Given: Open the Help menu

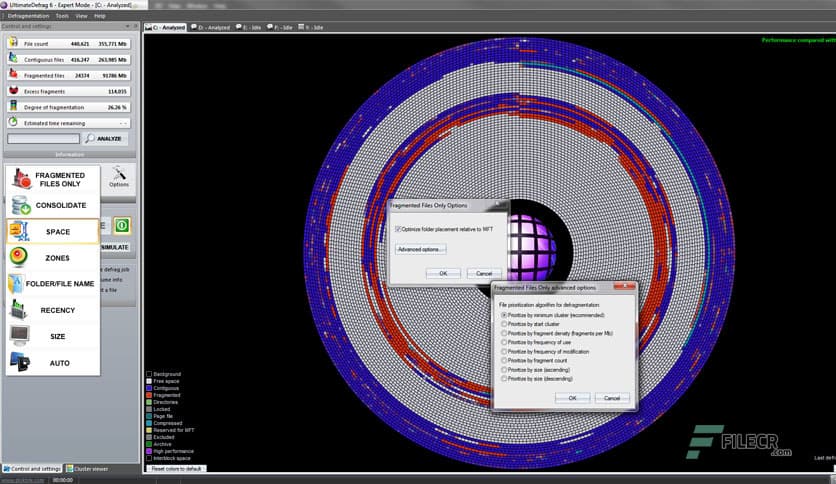Looking at the screenshot, I should (x=100, y=16).
